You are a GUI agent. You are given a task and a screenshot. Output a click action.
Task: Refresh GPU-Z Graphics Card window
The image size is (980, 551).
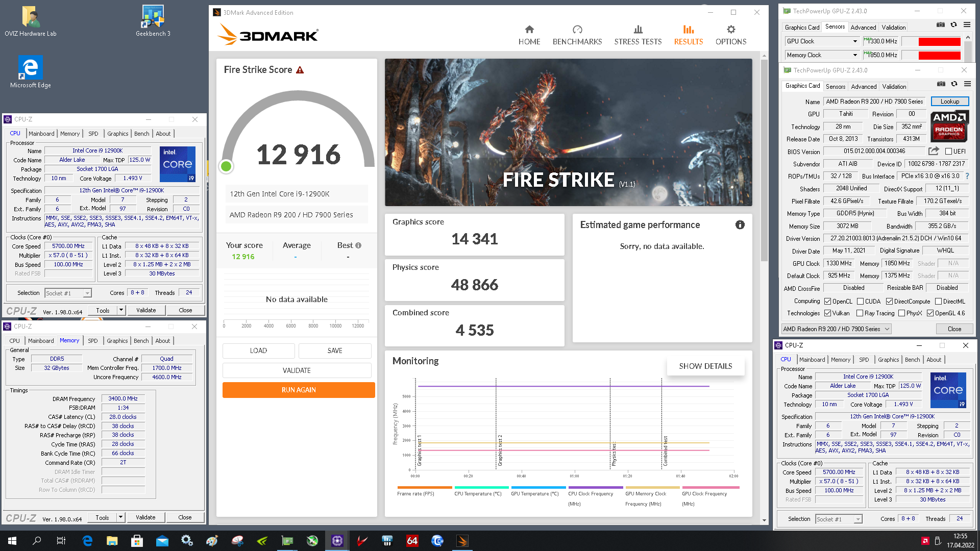(x=954, y=84)
